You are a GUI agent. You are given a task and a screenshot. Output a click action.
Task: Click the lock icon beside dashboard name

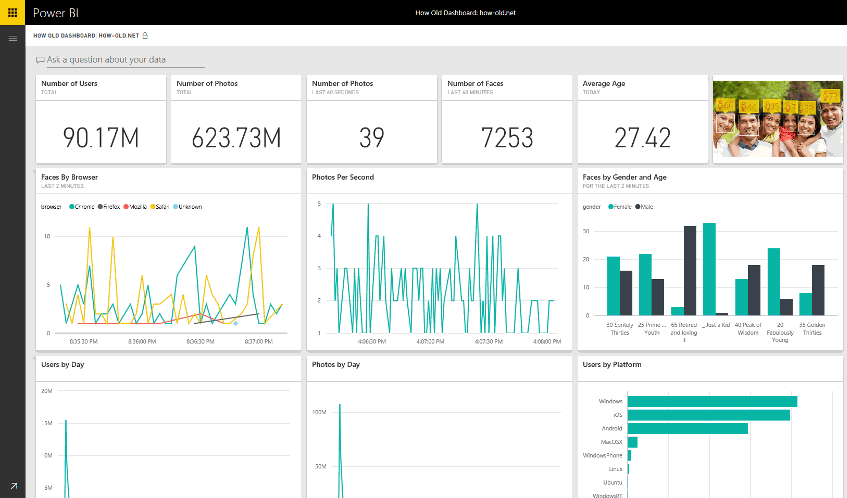point(146,35)
